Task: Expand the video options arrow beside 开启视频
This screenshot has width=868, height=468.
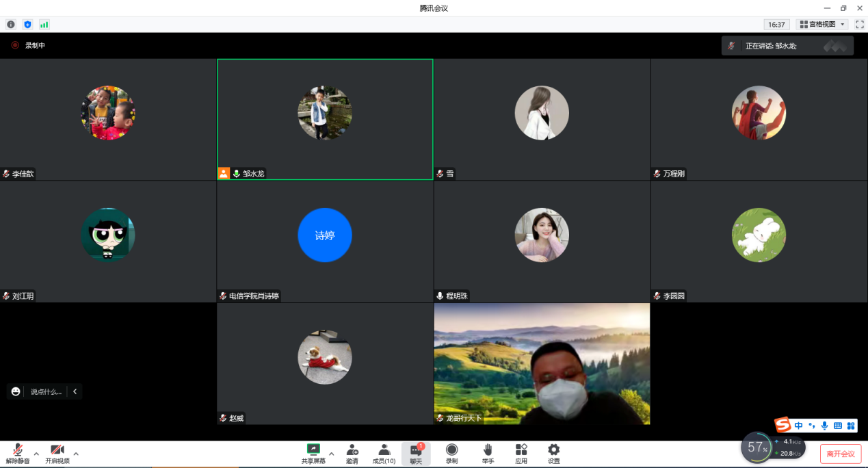Action: [76, 454]
